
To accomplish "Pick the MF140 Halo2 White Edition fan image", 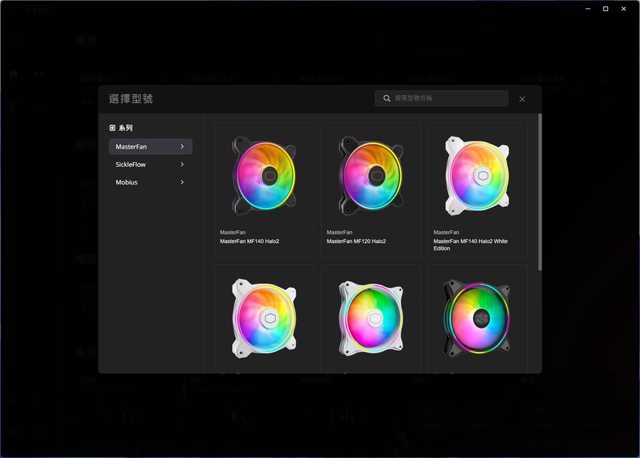I will click(x=477, y=176).
